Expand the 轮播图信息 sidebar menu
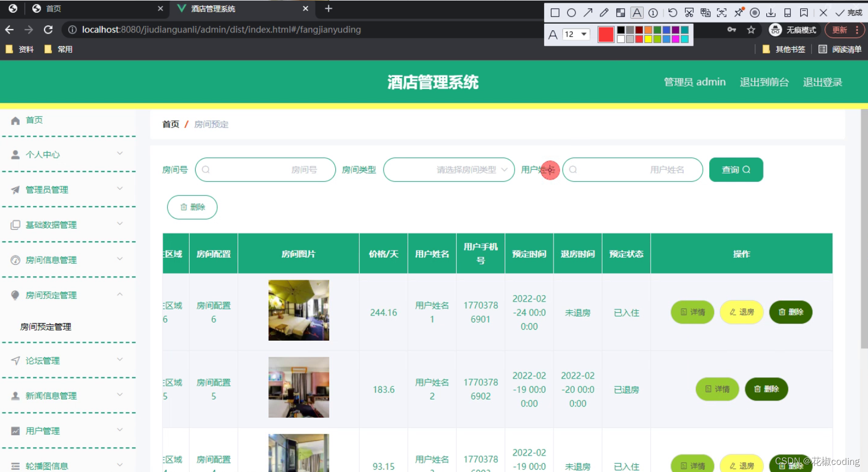 pos(69,465)
